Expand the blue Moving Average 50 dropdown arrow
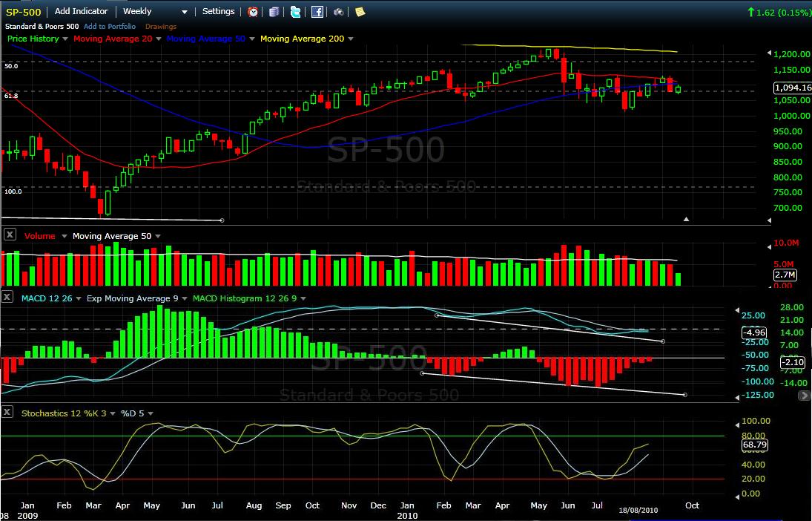This screenshot has width=812, height=521. (251, 39)
